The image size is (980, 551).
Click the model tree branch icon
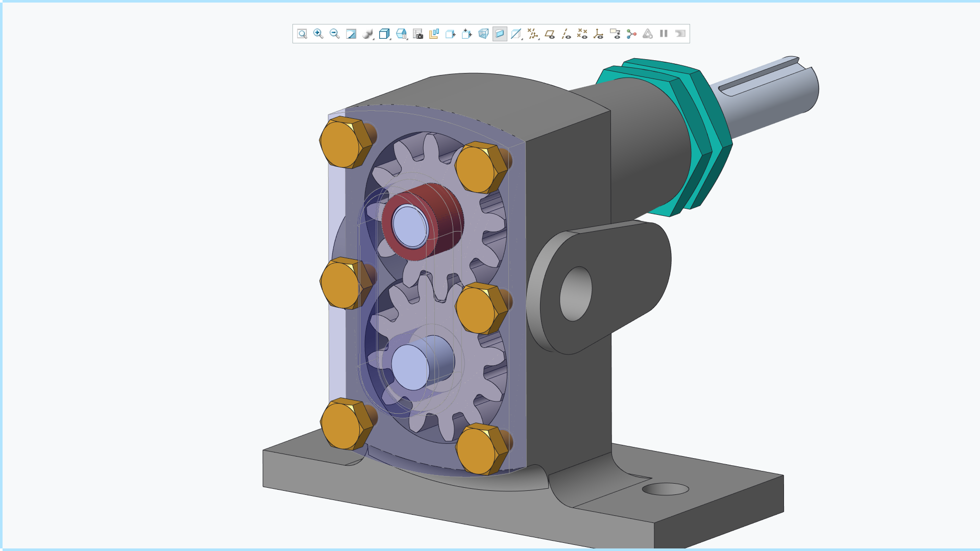point(631,34)
